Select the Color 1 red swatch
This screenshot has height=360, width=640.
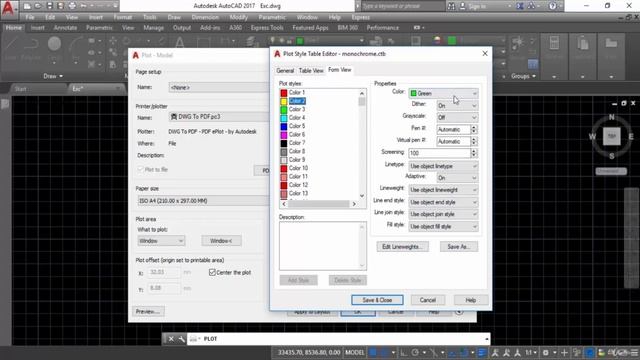coord(284,93)
